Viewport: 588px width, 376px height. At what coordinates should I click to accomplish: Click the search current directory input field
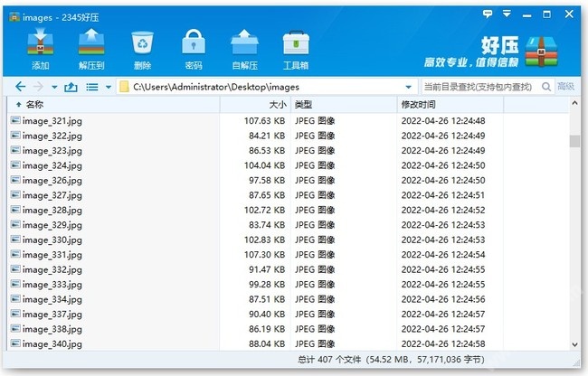478,87
